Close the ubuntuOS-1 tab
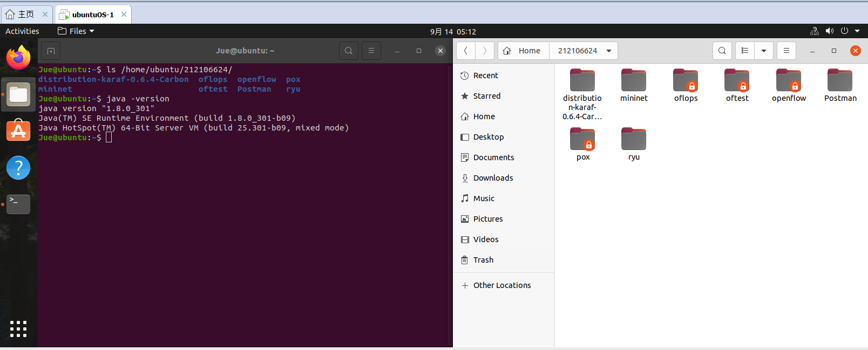Viewport: 868px width, 350px height. (x=124, y=15)
